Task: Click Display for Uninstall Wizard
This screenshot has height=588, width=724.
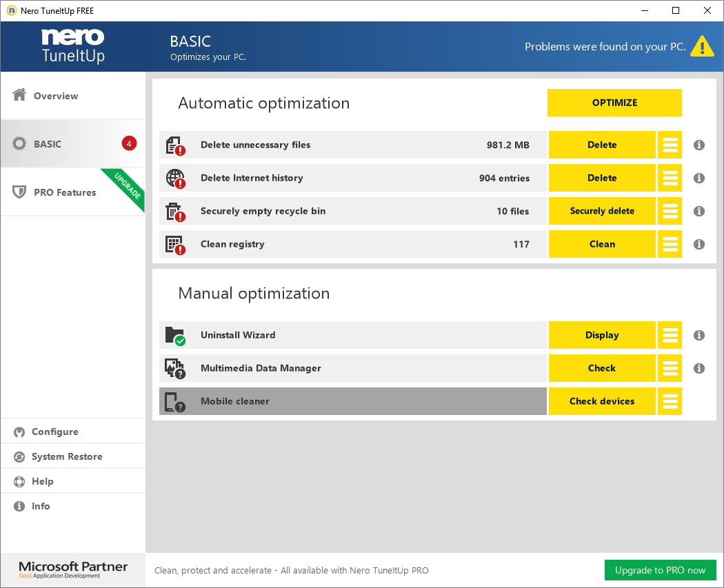Action: 602,335
